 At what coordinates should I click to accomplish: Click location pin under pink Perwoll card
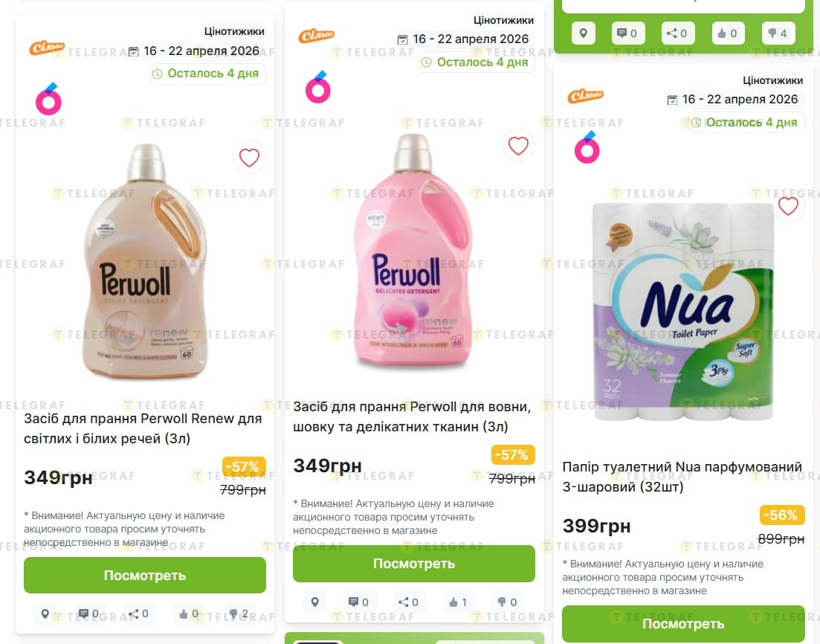(x=314, y=602)
